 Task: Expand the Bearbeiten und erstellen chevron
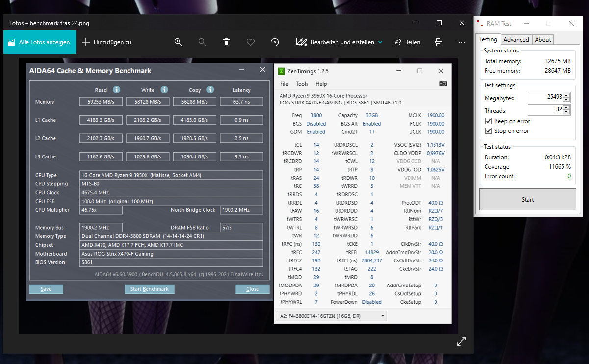380,42
